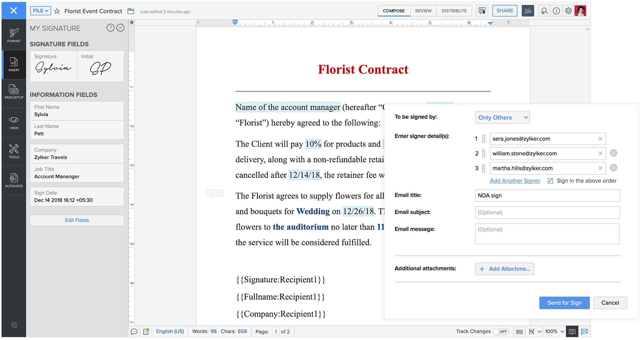644x340 pixels.
Task: Enable the starred favorite for this document
Action: click(x=58, y=11)
